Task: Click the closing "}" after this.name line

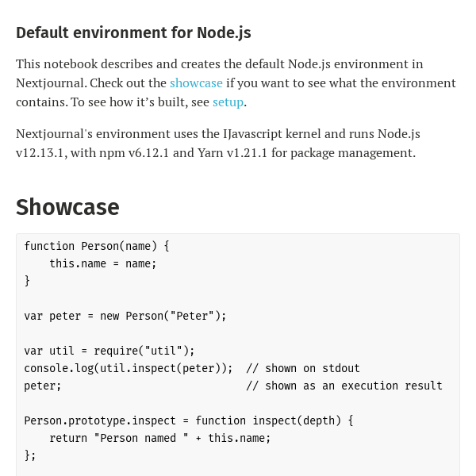Action: 27,281
